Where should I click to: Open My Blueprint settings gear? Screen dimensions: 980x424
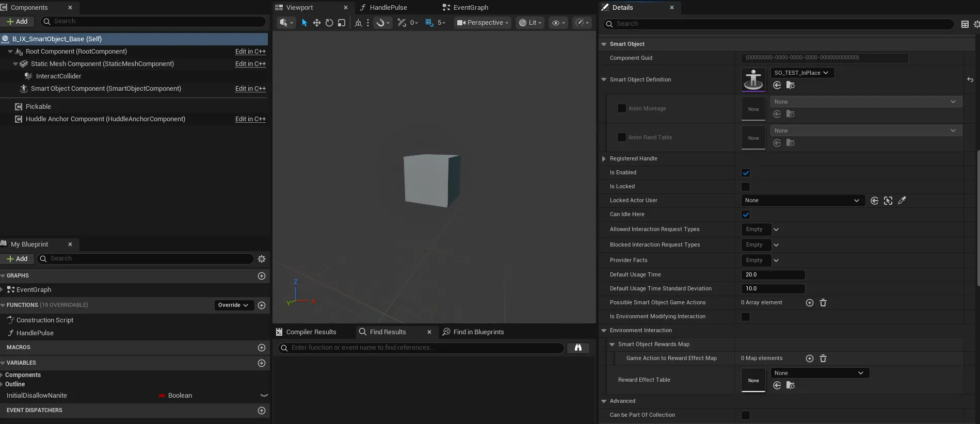coord(262,259)
